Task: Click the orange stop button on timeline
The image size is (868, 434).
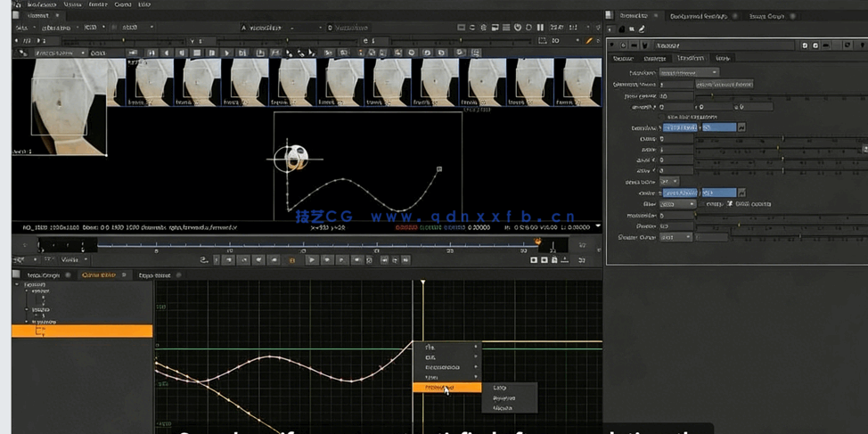Action: (x=291, y=260)
